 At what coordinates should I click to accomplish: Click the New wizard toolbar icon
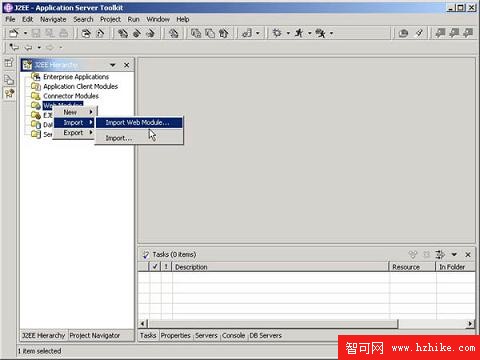tap(14, 33)
